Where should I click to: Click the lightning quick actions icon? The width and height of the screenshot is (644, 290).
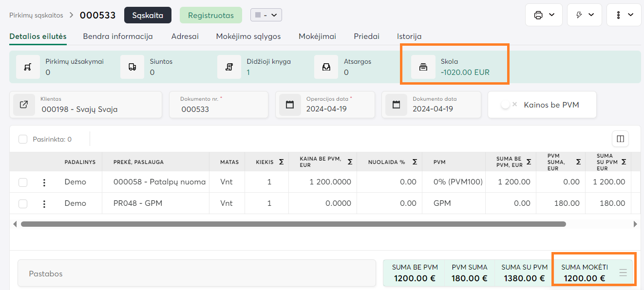pyautogui.click(x=585, y=15)
